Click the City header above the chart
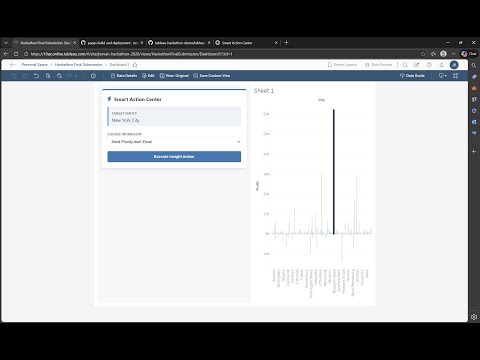Viewport: 480px width, 360px height. 321,100
